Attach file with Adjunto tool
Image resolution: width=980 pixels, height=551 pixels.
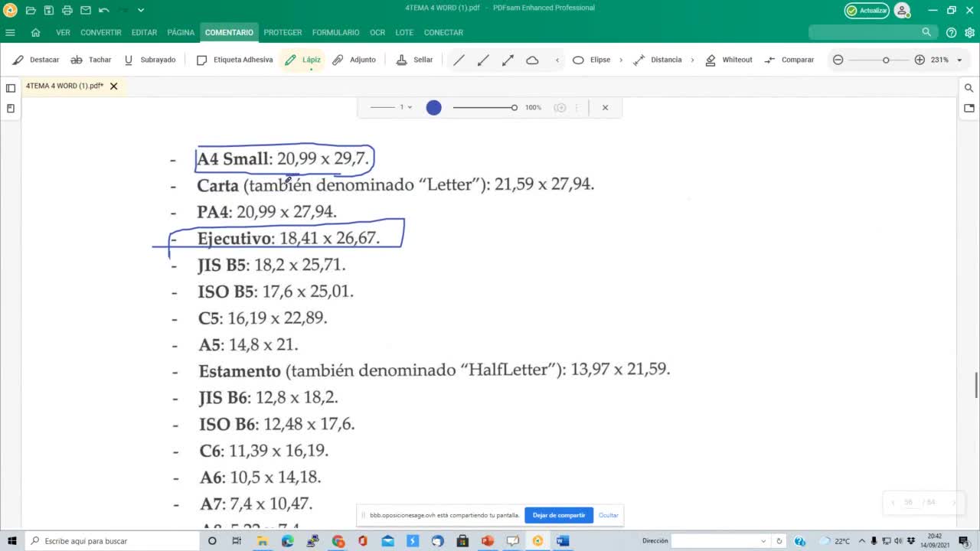(x=354, y=60)
